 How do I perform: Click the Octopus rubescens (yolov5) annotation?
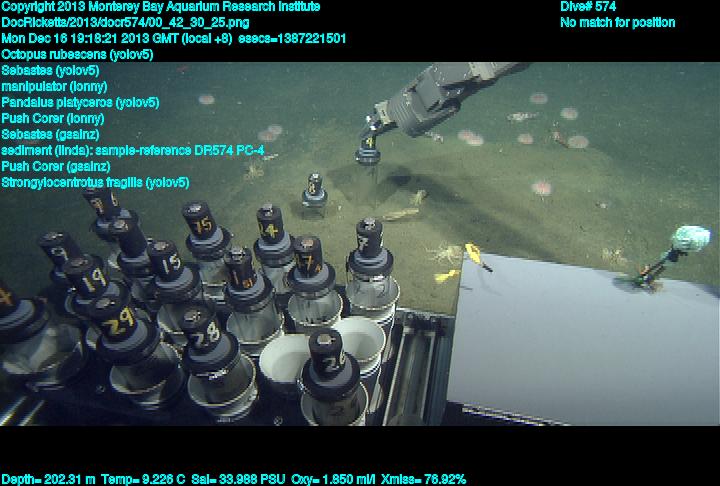click(77, 54)
